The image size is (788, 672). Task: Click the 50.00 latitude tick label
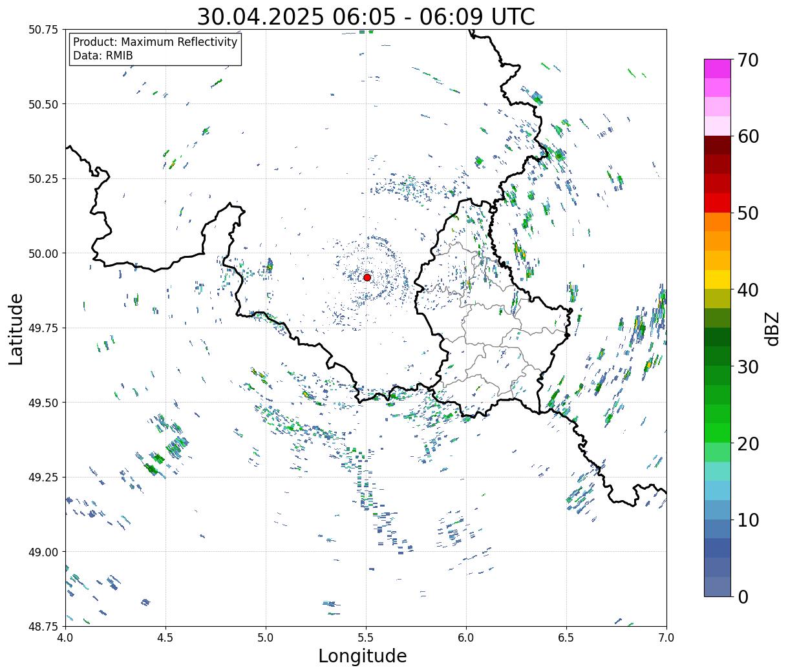click(x=43, y=253)
